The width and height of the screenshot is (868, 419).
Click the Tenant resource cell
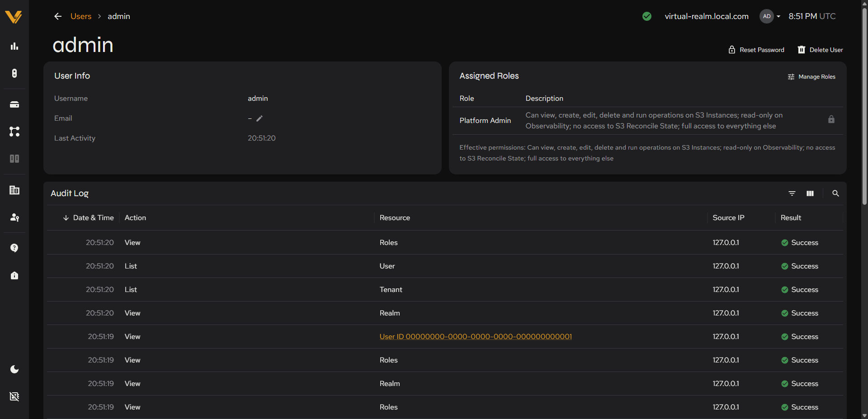coord(391,290)
